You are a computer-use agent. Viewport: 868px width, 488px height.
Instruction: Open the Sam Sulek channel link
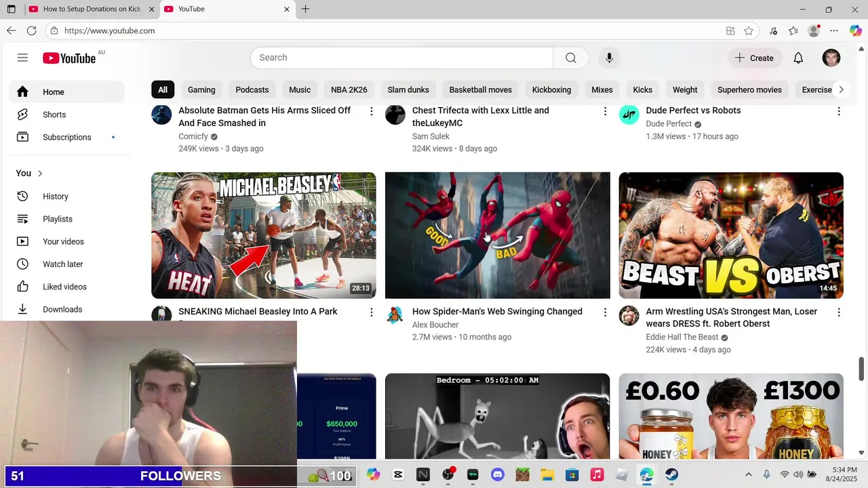430,136
